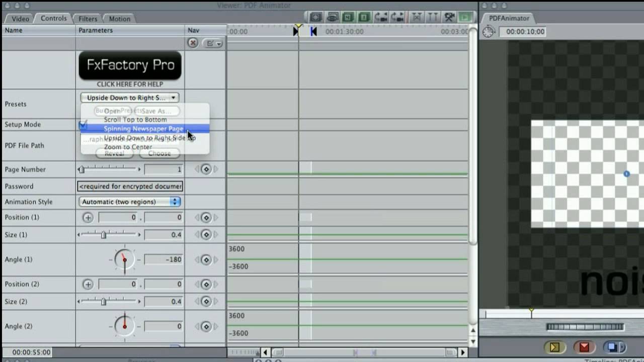Image resolution: width=644 pixels, height=362 pixels.
Task: Toggle keyframe for Page Number
Action: click(206, 169)
